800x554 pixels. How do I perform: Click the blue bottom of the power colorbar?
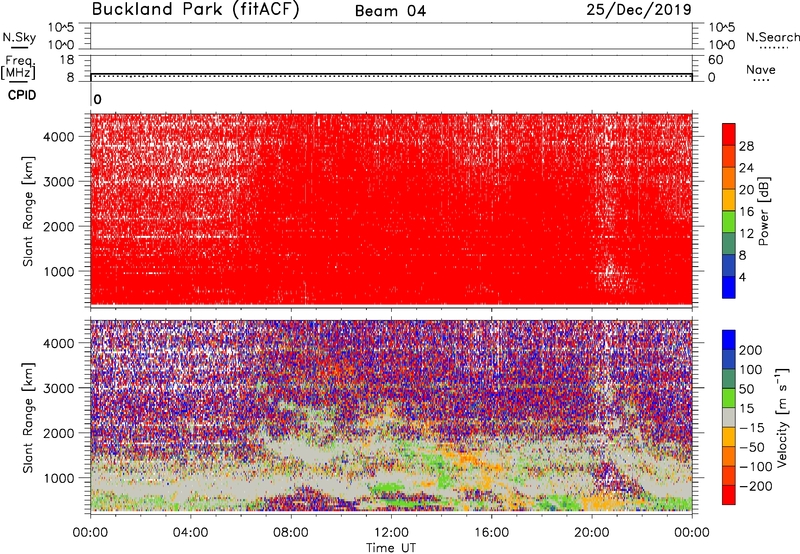tap(729, 287)
